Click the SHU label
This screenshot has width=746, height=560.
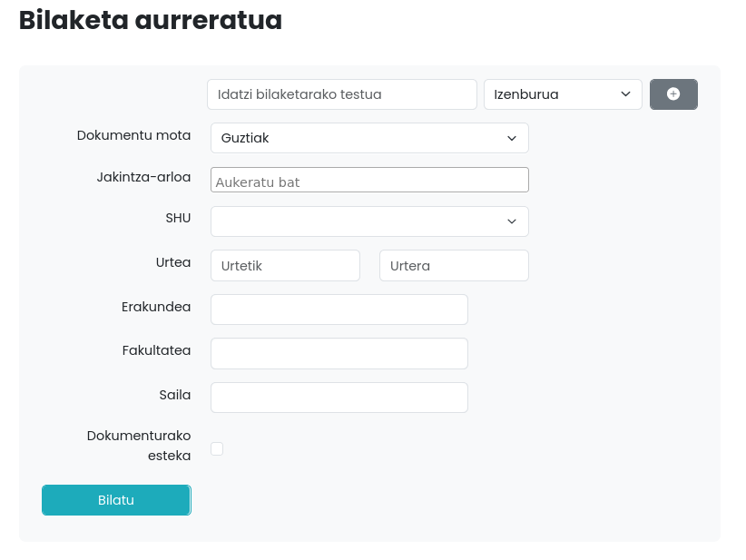177,218
